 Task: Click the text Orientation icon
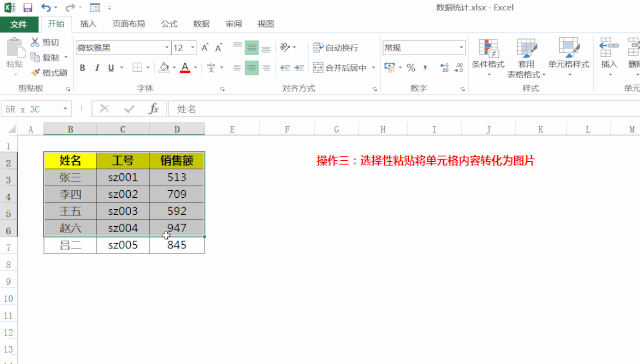pos(285,47)
